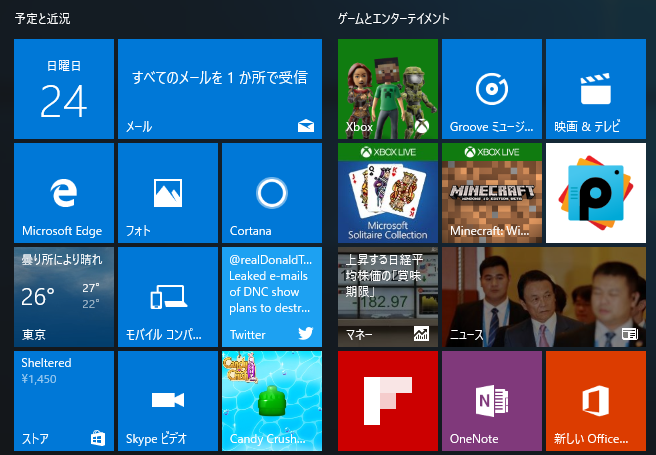Open Groove ミュージック music tile

pos(492,89)
